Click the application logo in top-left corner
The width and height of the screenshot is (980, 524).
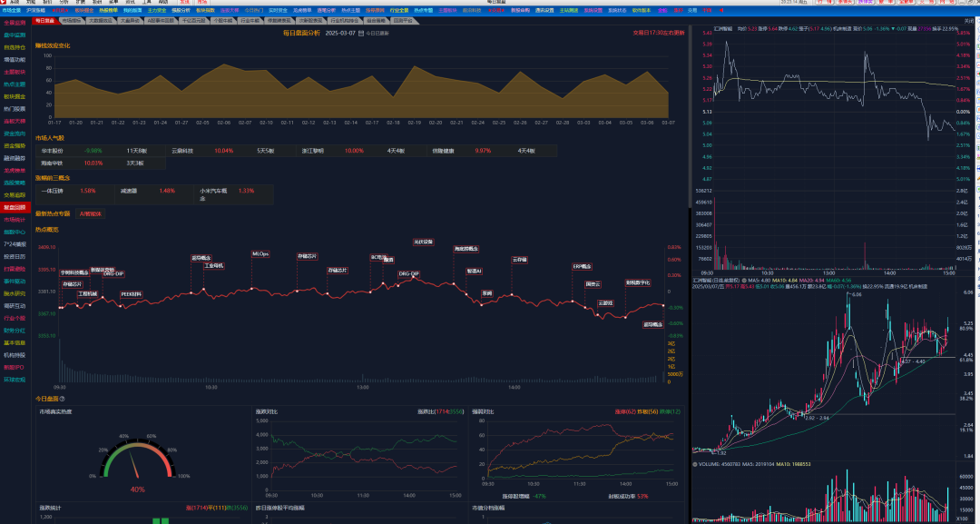point(5,3)
